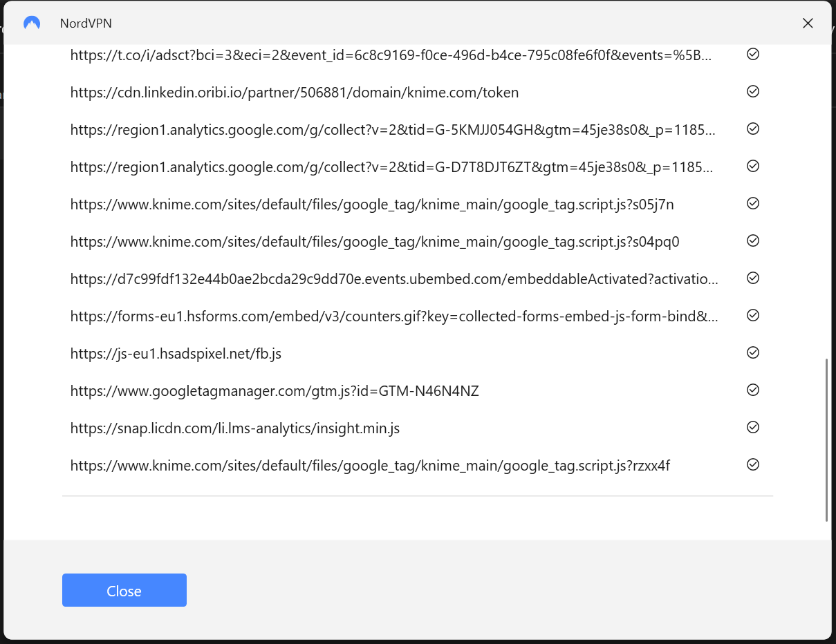Click checkmark beside googletagmanager.com gtm.js row
The image size is (836, 644).
(753, 390)
